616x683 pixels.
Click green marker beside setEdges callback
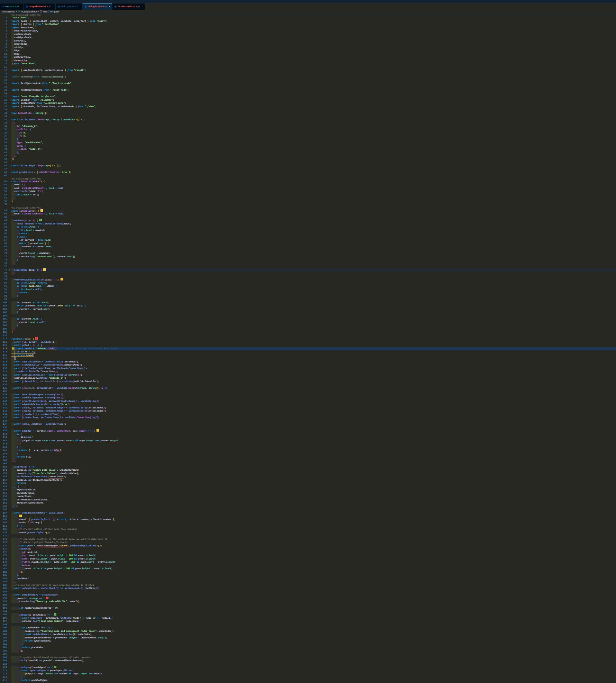tap(55, 667)
